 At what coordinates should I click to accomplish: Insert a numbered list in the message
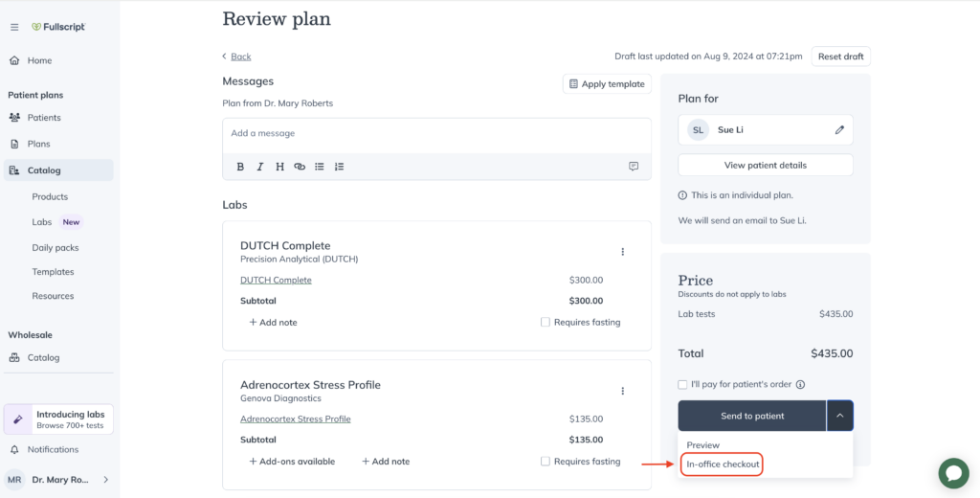click(x=339, y=167)
